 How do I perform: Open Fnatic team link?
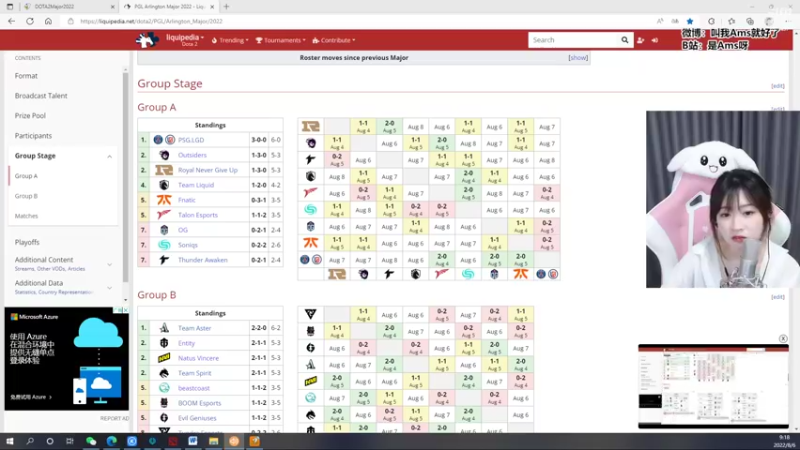187,200
